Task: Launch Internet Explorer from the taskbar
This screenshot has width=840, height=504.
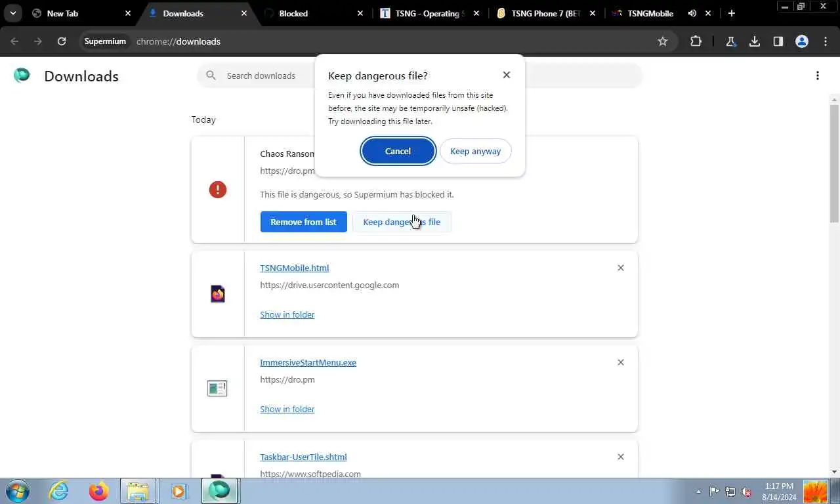Action: pos(59,491)
